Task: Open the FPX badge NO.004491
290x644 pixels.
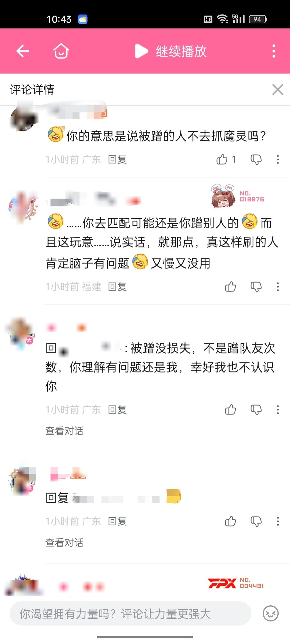Action: pos(236,583)
